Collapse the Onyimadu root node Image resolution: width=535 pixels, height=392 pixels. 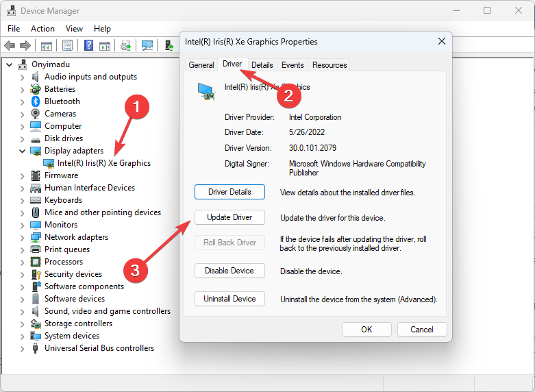pos(10,64)
